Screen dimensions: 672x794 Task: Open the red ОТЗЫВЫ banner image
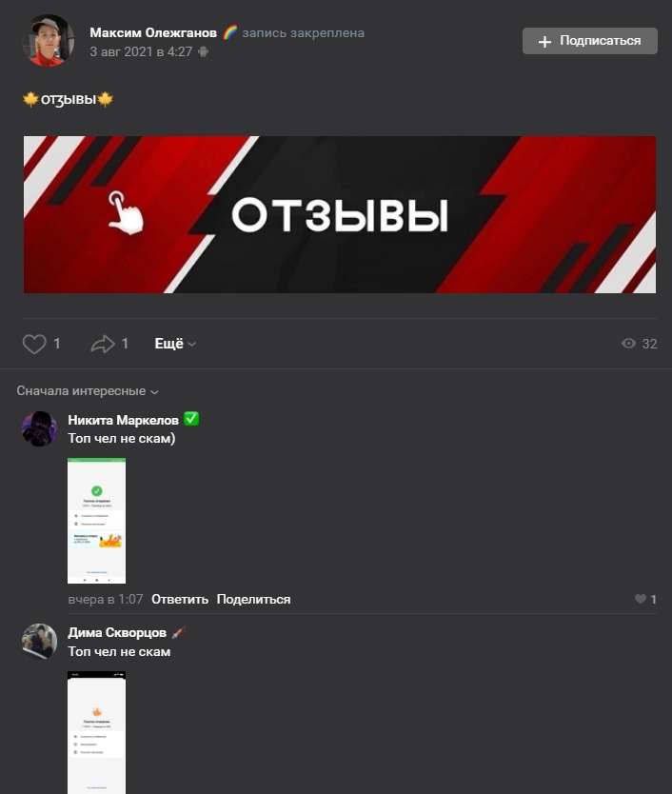coord(340,214)
